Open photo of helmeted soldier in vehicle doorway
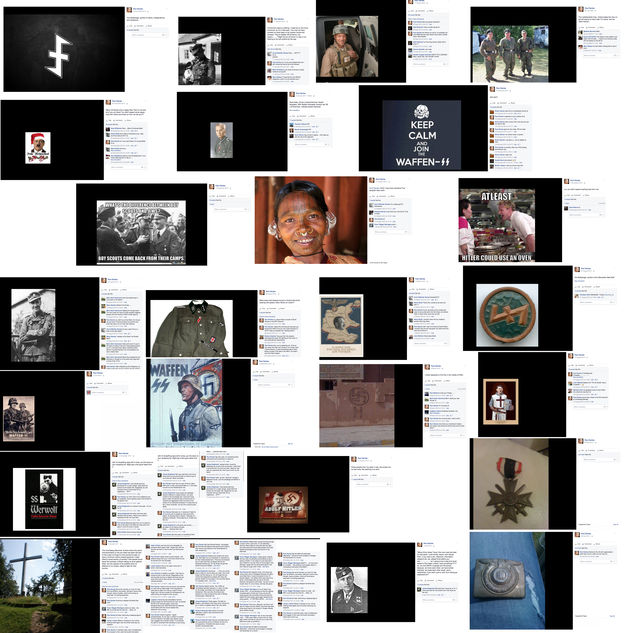 (347, 47)
